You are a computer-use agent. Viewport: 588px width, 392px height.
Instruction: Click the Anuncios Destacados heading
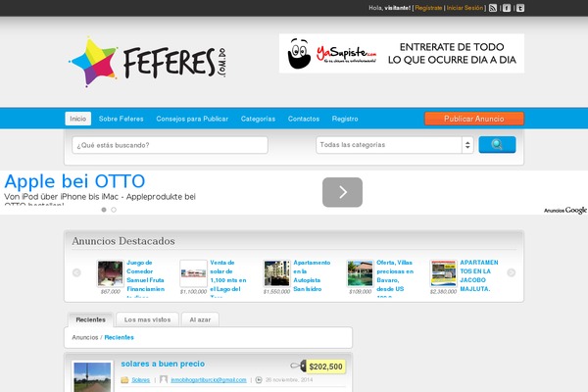coord(123,241)
